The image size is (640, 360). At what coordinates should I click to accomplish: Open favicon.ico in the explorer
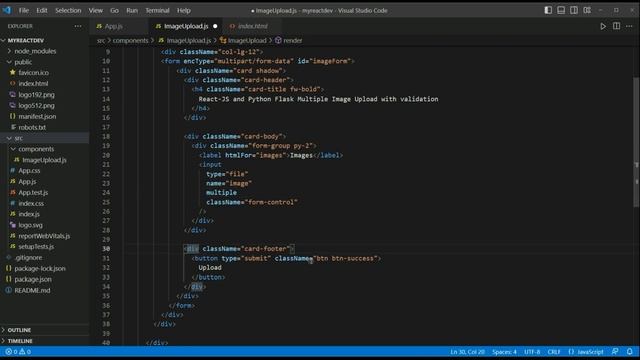click(44, 73)
